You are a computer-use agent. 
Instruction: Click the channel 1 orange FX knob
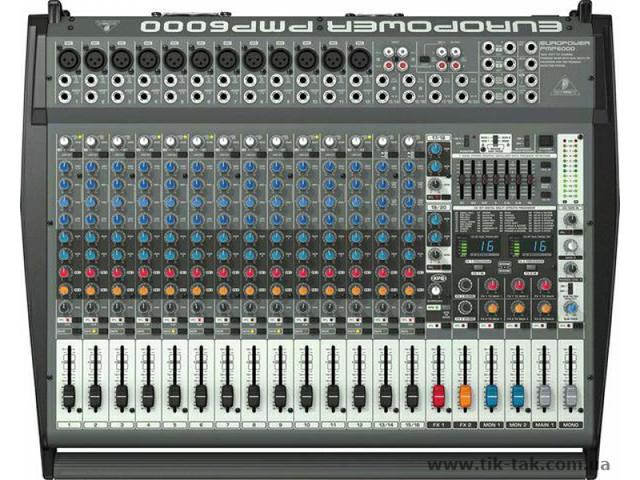(x=65, y=290)
